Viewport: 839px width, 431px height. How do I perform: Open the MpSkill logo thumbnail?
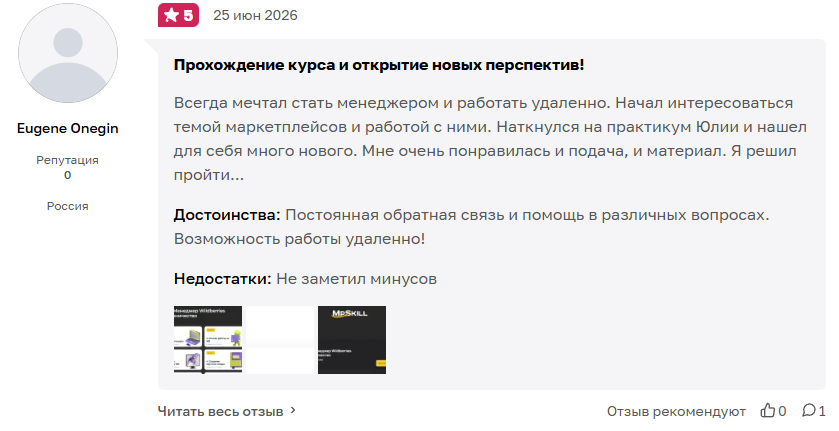pos(352,340)
